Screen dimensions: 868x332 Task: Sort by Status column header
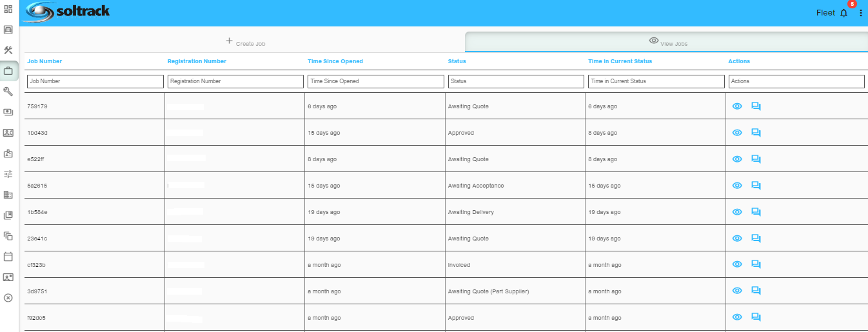(x=457, y=61)
